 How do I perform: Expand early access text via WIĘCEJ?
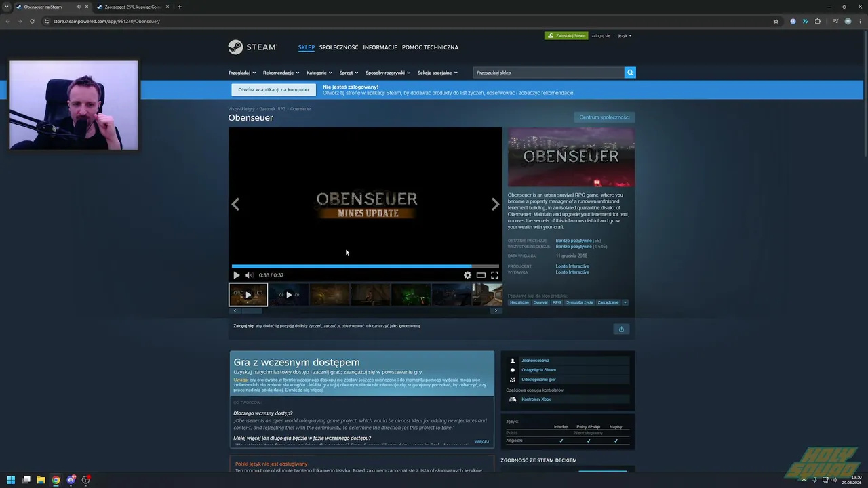pyautogui.click(x=481, y=442)
